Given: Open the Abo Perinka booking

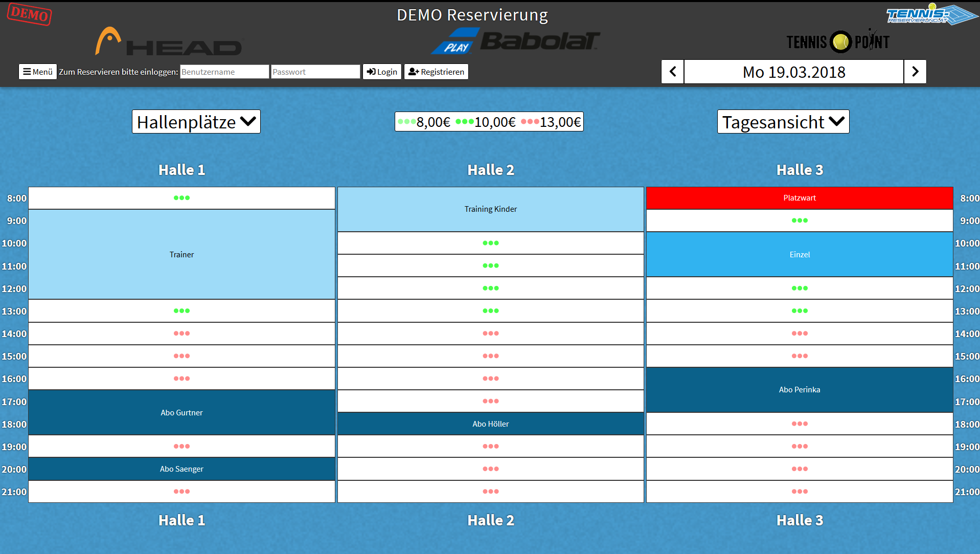Looking at the screenshot, I should [800, 390].
